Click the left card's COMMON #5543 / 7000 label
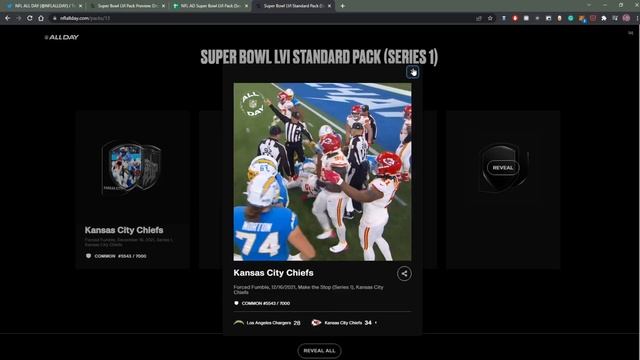Image resolution: width=640 pixels, height=360 pixels. click(120, 256)
